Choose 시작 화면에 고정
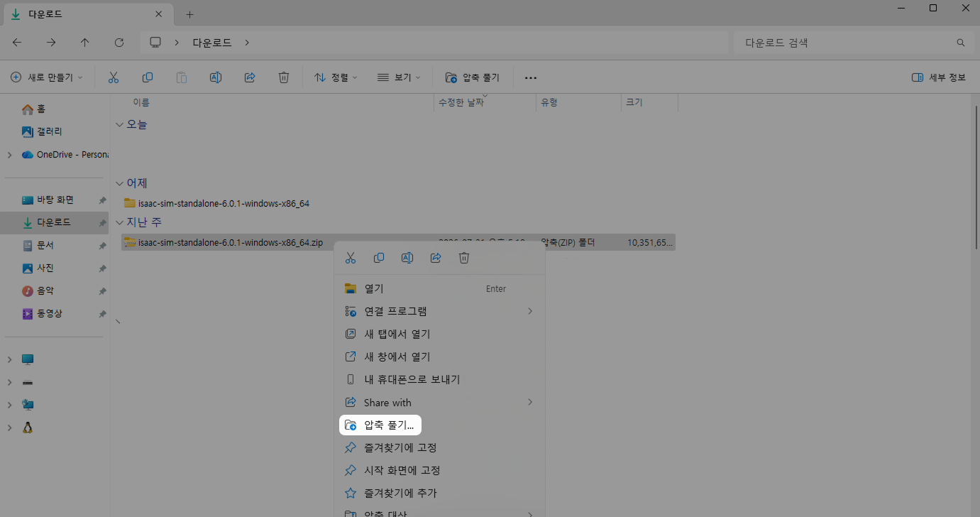 pyautogui.click(x=440, y=470)
